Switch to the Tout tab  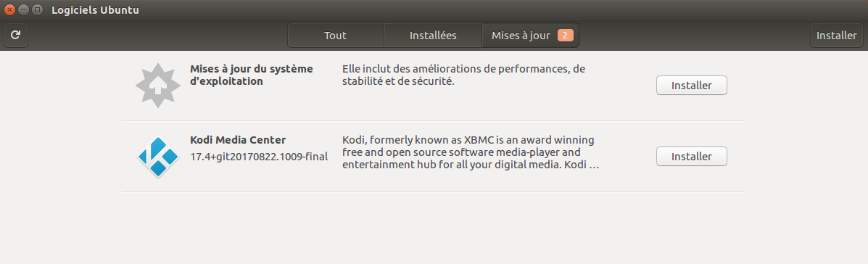336,36
